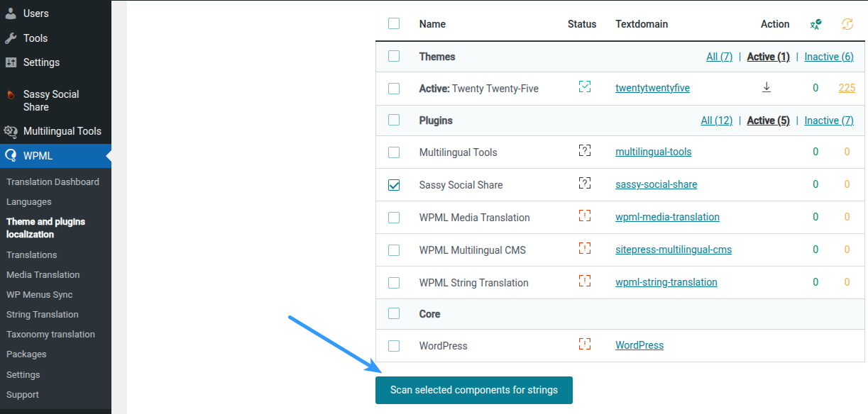868x414 pixels.
Task: Click the status icon for WPML Media Translation
Action: click(x=585, y=216)
